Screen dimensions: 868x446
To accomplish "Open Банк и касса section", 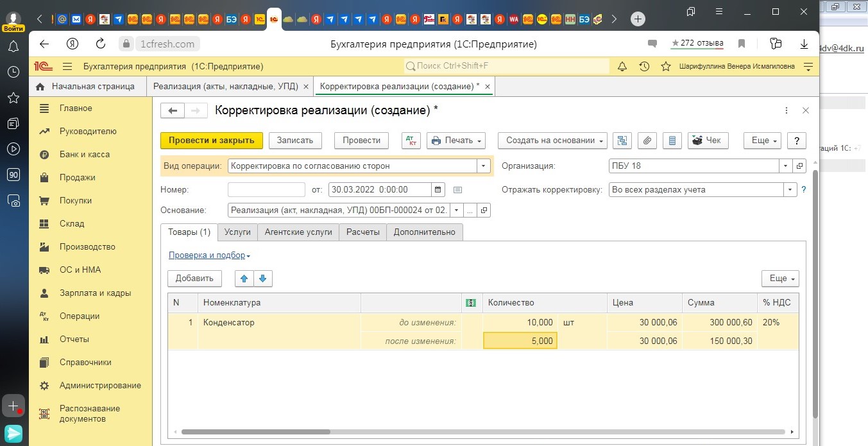I will pyautogui.click(x=85, y=155).
